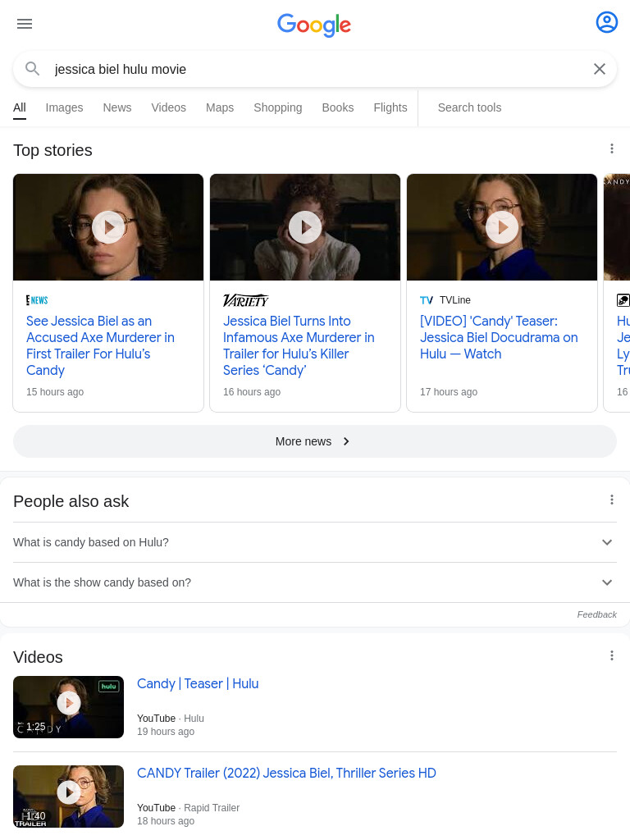The image size is (630, 840).
Task: Click the Google logo
Action: pos(314,24)
